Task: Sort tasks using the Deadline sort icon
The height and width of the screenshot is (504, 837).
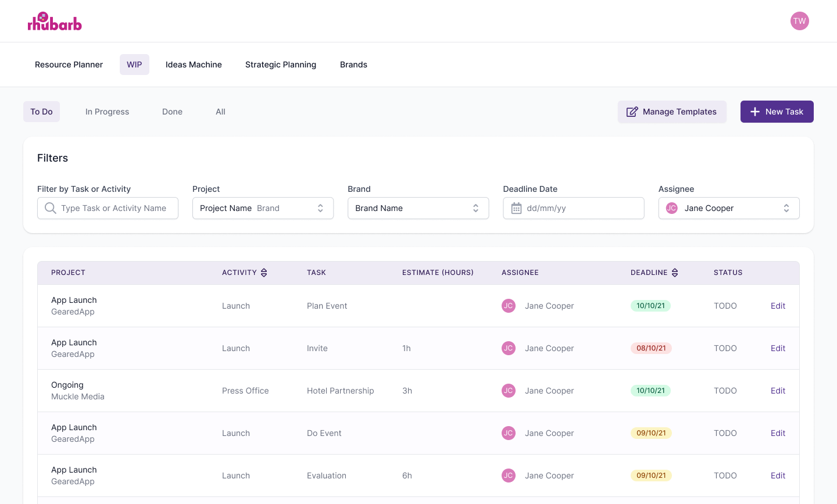Action: click(674, 272)
